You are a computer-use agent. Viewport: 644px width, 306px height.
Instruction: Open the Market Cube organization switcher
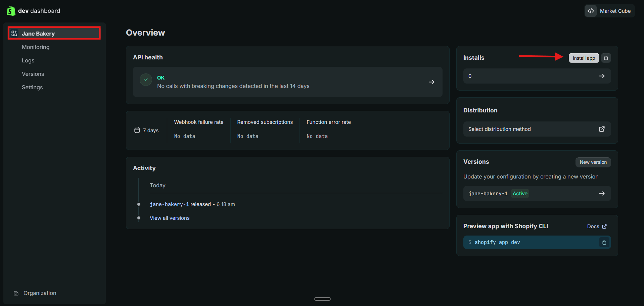point(609,11)
